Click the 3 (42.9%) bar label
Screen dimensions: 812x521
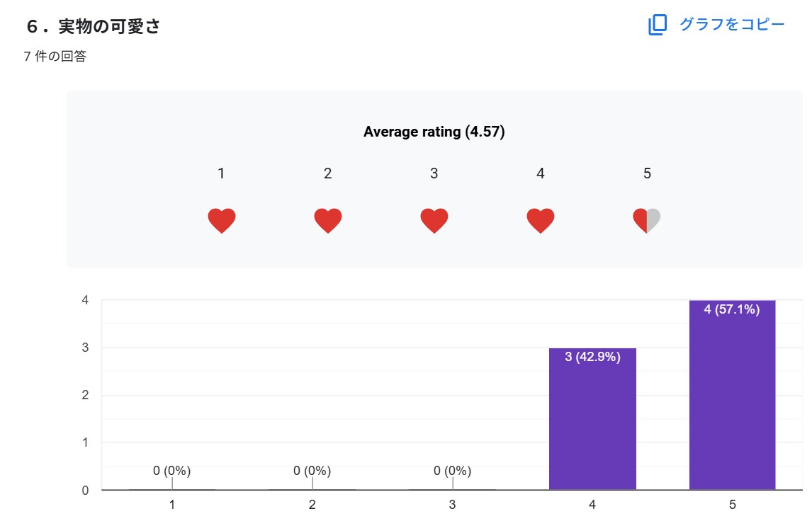pyautogui.click(x=592, y=357)
